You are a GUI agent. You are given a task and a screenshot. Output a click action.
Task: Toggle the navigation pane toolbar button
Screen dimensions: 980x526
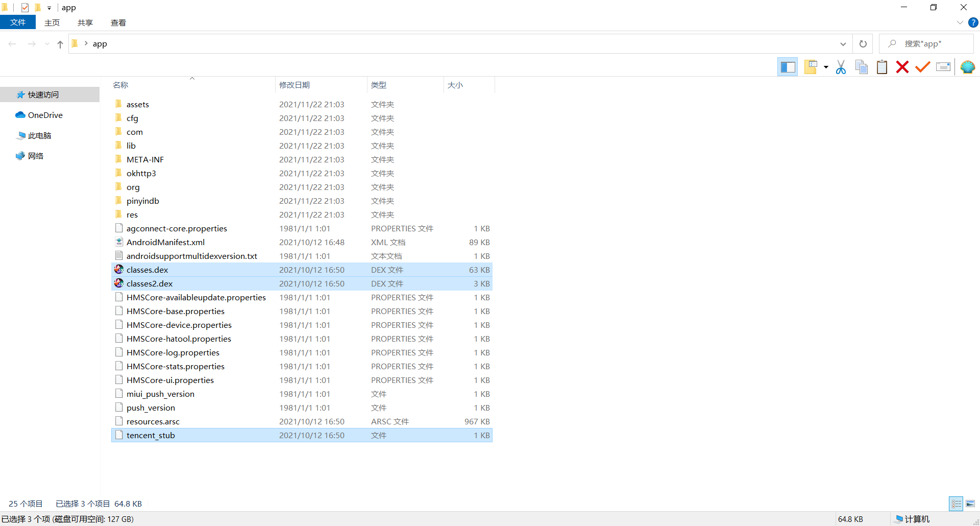(x=788, y=67)
